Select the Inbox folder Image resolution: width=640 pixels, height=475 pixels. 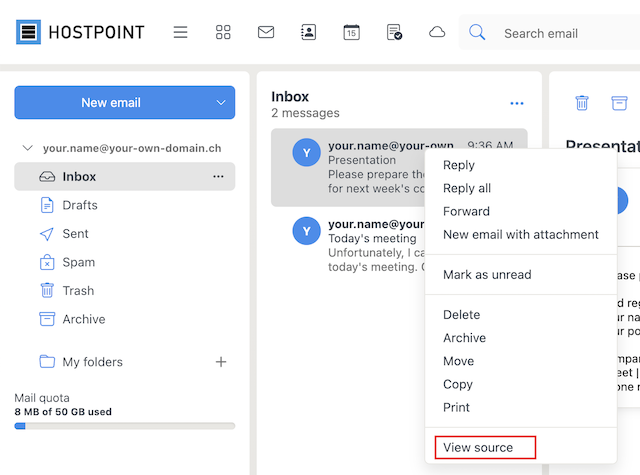click(124, 176)
